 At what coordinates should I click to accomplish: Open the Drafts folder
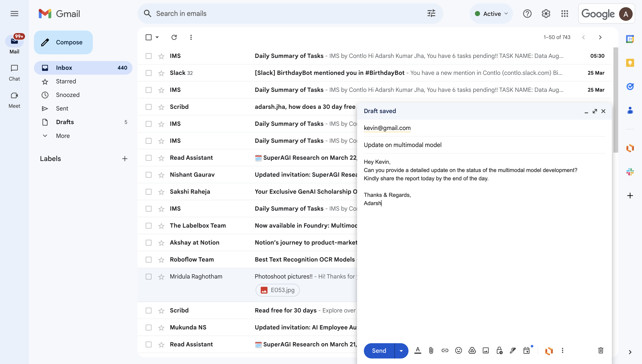(83, 122)
